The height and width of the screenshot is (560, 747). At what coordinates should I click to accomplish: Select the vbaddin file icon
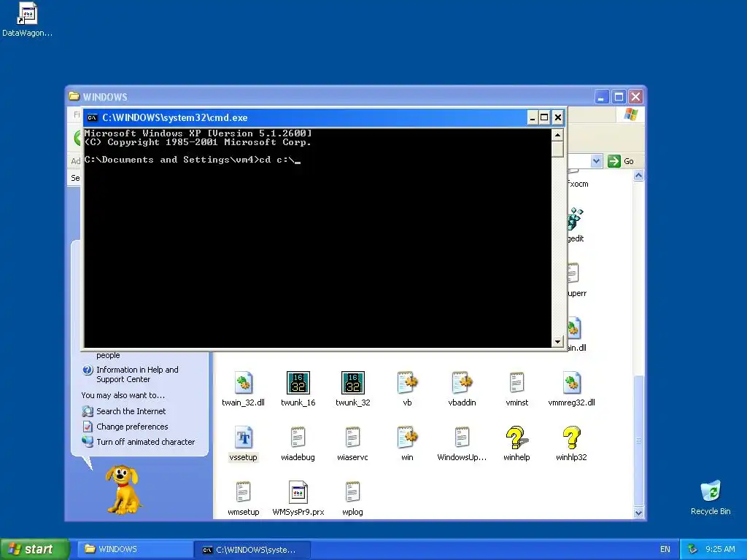click(x=462, y=383)
